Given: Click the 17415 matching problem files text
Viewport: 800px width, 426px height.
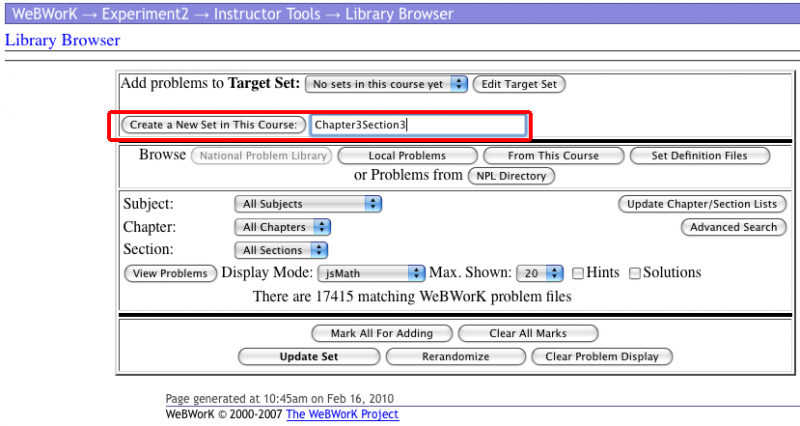Looking at the screenshot, I should (412, 296).
